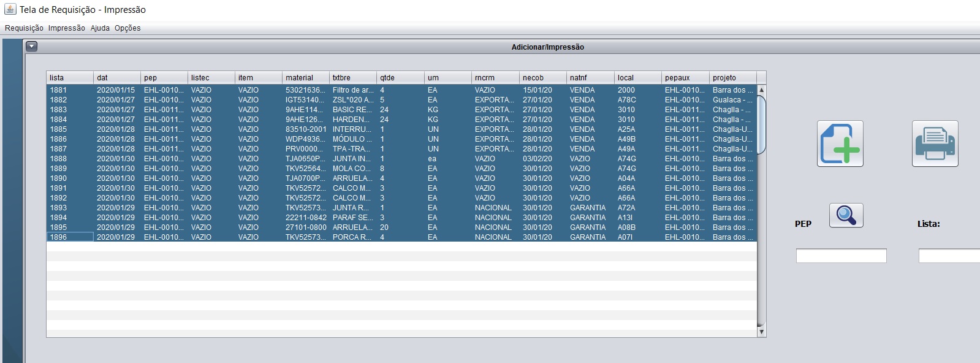Click the table scrollbar up arrow

click(x=762, y=90)
